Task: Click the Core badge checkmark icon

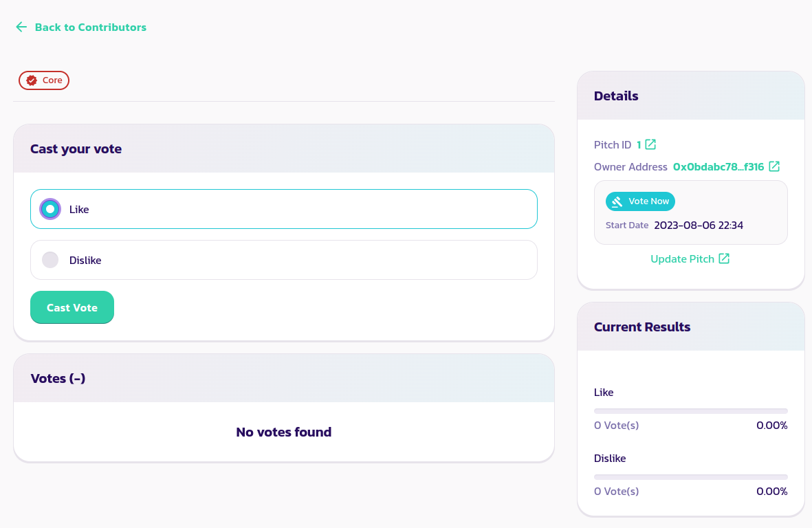Action: (x=32, y=80)
